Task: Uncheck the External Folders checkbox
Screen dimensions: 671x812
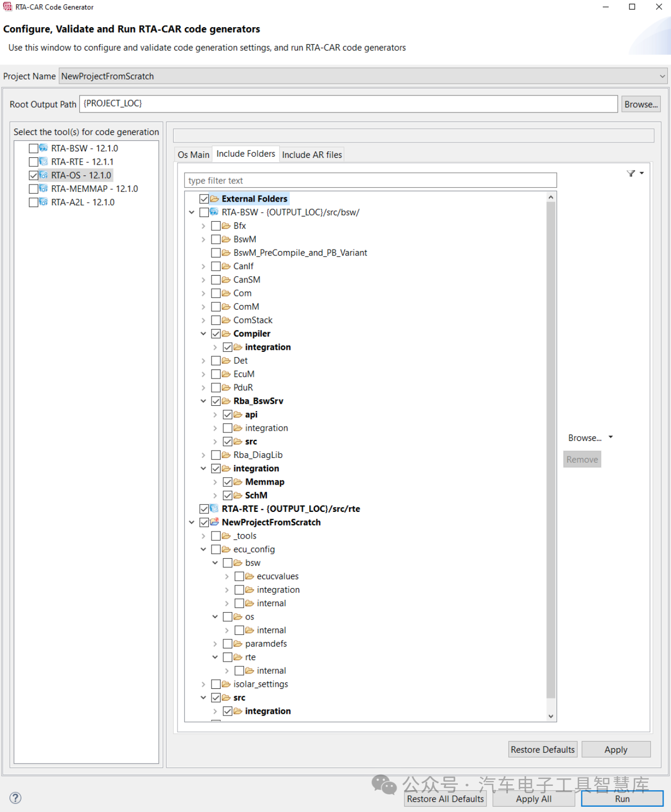Action: click(x=204, y=198)
